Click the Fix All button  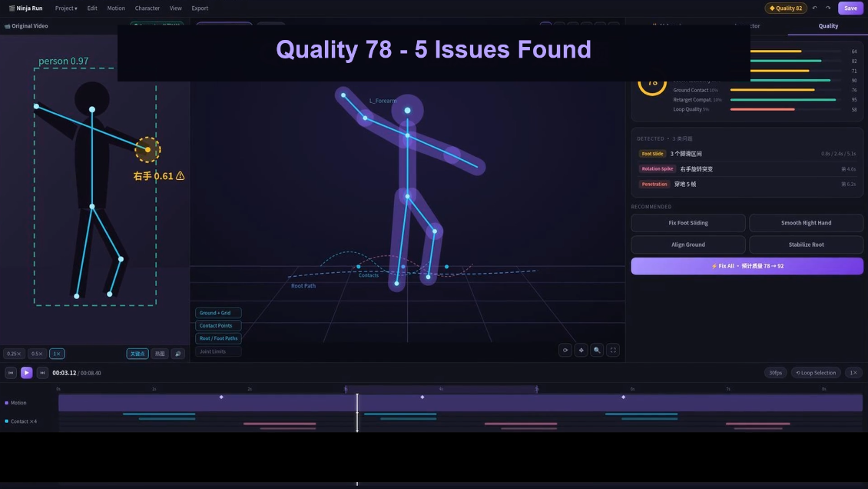747,266
